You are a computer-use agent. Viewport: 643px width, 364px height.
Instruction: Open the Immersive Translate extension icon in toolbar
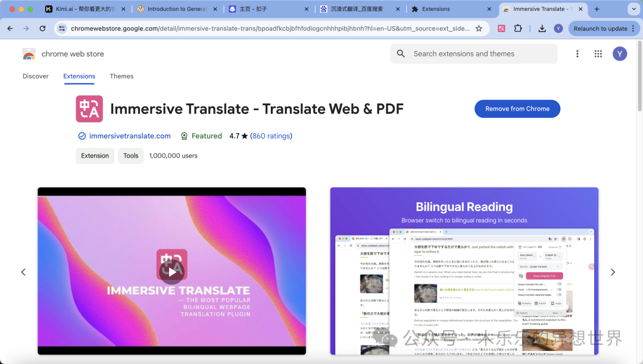point(501,29)
